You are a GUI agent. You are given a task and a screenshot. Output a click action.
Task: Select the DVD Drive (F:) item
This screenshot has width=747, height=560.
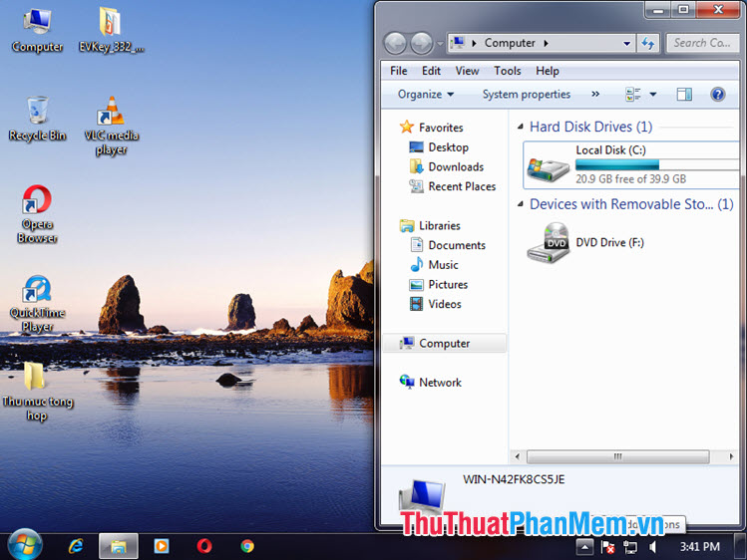click(586, 243)
